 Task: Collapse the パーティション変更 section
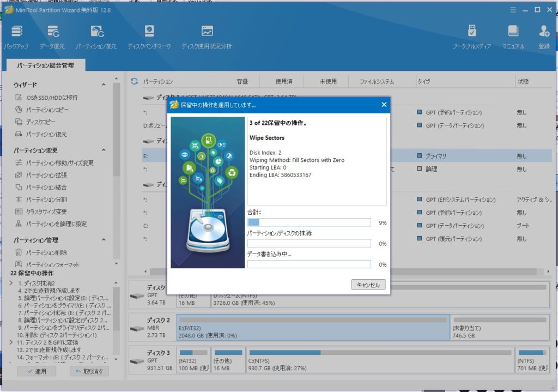tap(104, 150)
